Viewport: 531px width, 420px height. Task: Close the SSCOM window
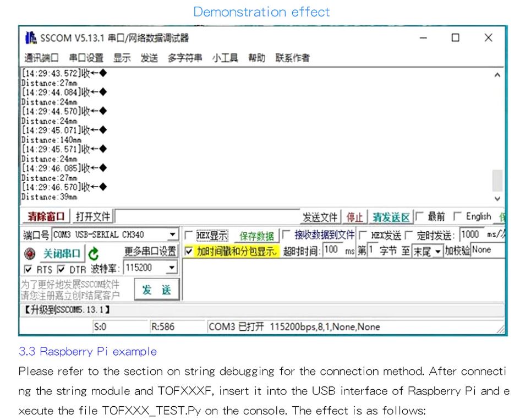pyautogui.click(x=488, y=37)
